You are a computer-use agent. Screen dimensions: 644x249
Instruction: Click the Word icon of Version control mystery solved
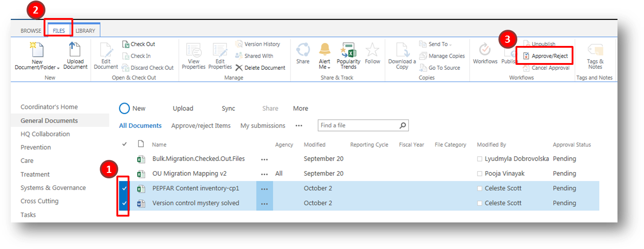coord(141,203)
